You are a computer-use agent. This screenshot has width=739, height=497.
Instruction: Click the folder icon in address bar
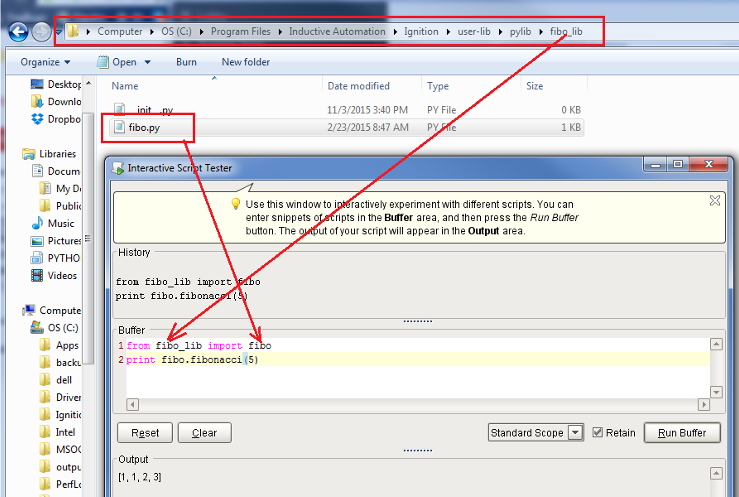[73, 31]
